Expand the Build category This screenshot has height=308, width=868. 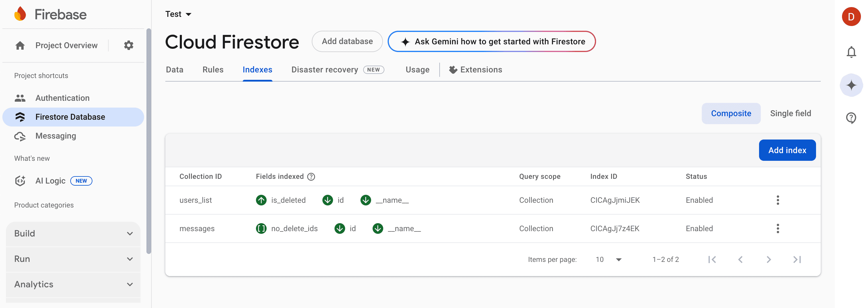73,234
